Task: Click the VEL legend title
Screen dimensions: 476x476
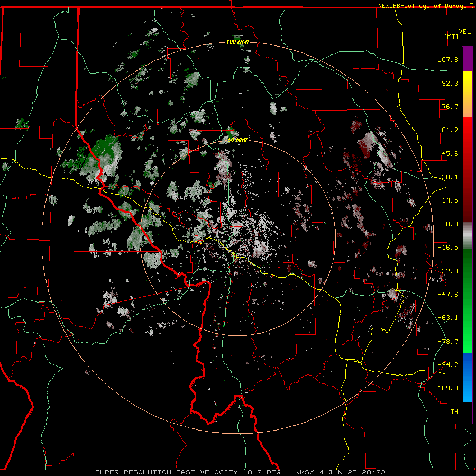Action: coord(464,32)
